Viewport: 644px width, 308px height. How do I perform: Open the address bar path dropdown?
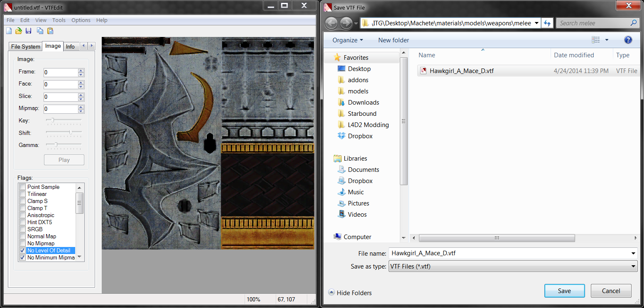click(x=536, y=23)
